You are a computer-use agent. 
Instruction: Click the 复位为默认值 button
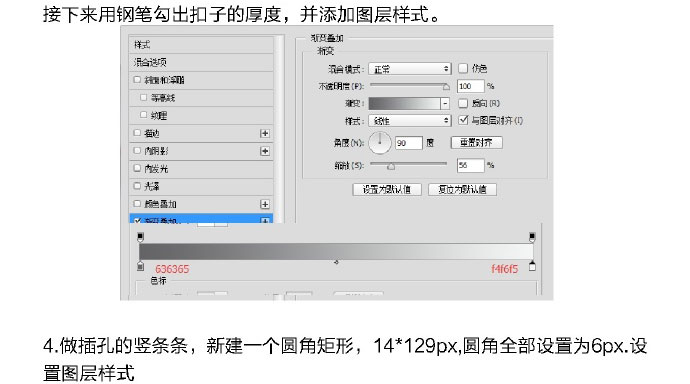(x=462, y=190)
